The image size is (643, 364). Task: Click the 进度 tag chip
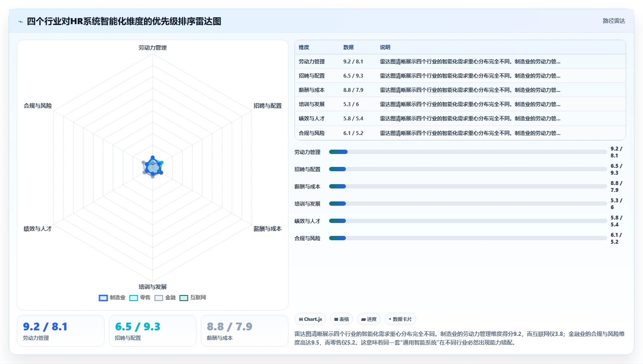(369, 319)
